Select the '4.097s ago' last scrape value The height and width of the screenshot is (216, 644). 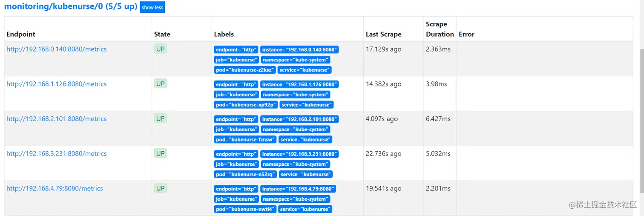point(382,119)
